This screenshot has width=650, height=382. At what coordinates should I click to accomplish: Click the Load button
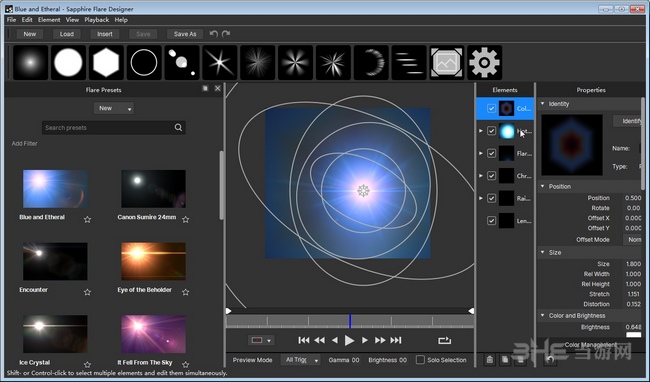(66, 34)
